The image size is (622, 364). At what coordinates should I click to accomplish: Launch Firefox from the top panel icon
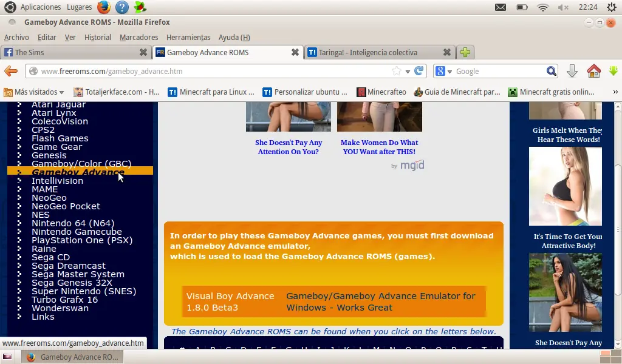pyautogui.click(x=103, y=7)
